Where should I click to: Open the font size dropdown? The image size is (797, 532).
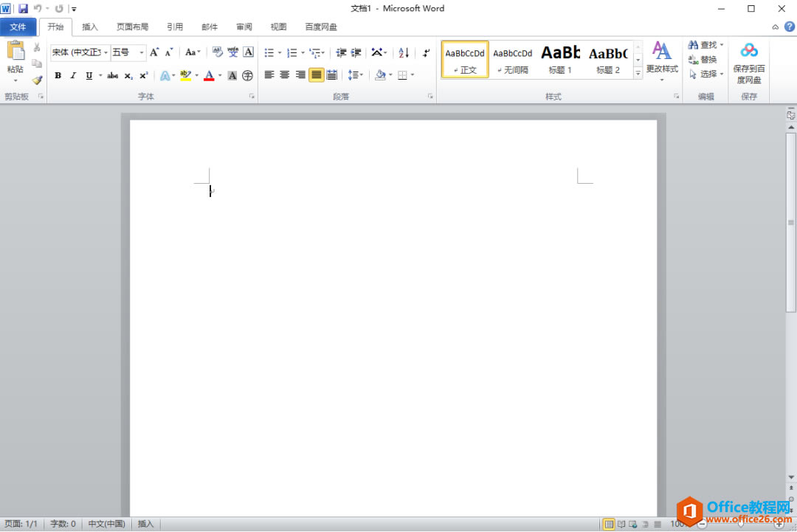tap(141, 52)
